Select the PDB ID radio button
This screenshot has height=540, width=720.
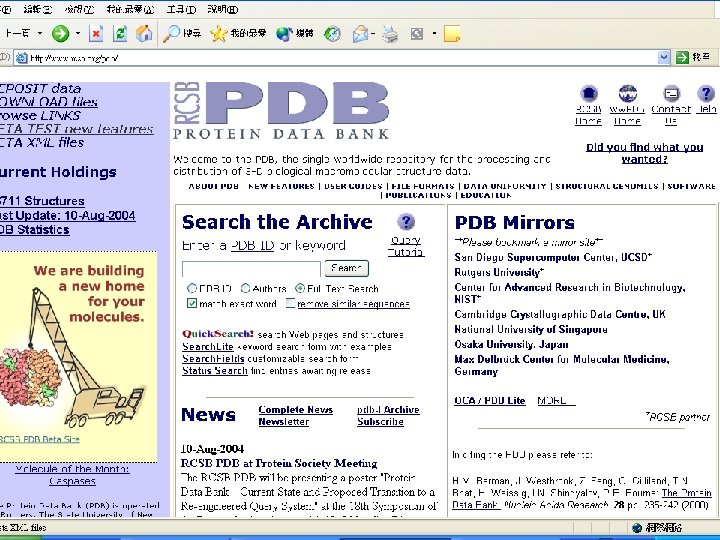point(192,288)
